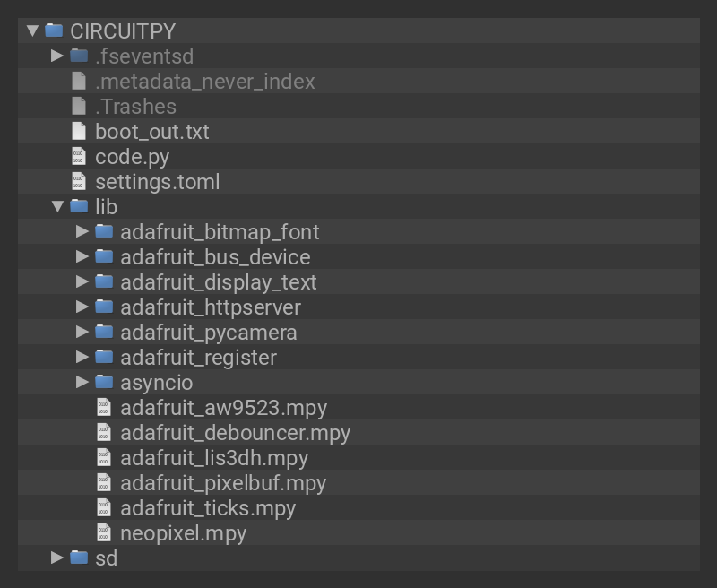Collapse the CIRCUITPY root folder arrow

[32, 30]
